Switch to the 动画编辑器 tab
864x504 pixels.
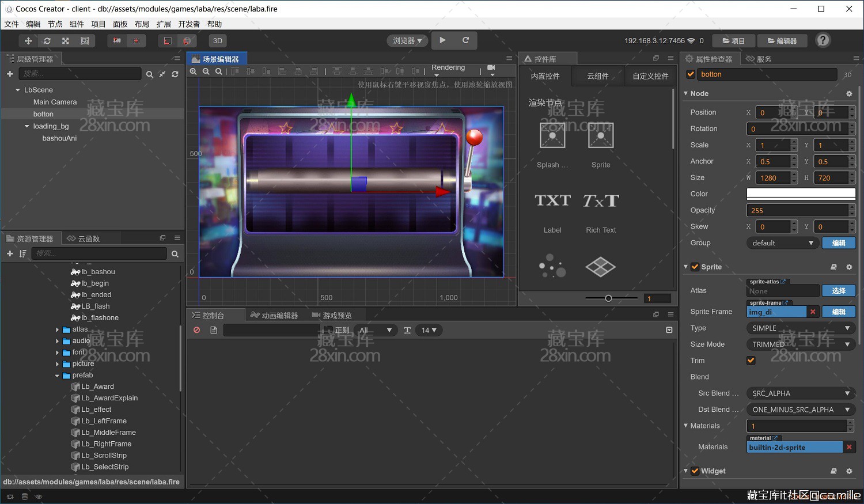(275, 315)
